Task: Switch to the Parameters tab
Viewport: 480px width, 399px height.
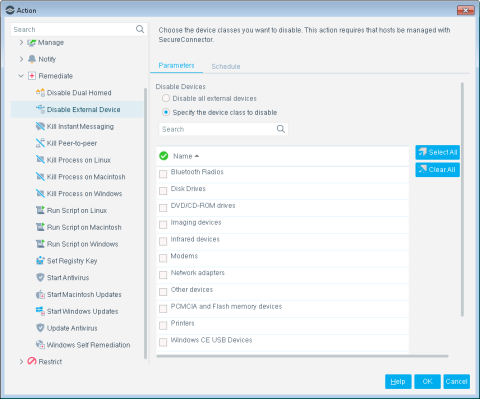Action: [176, 65]
